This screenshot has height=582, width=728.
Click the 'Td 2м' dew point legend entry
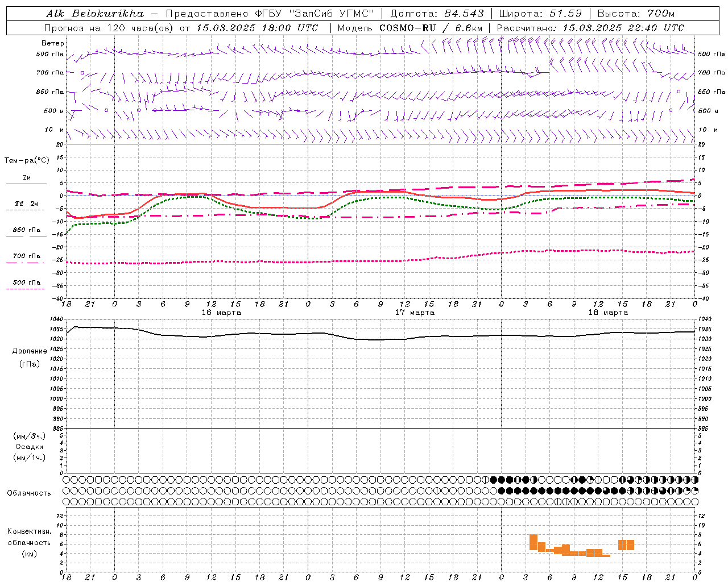[26, 203]
